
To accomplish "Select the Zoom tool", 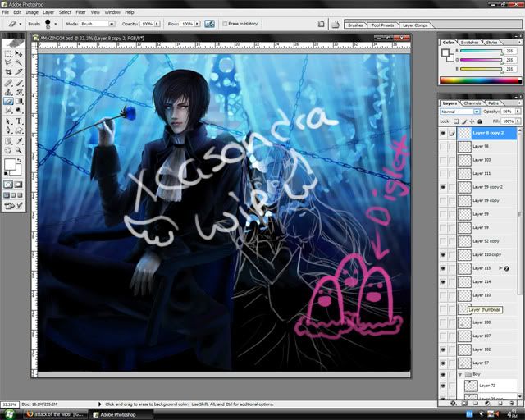I will (x=19, y=150).
